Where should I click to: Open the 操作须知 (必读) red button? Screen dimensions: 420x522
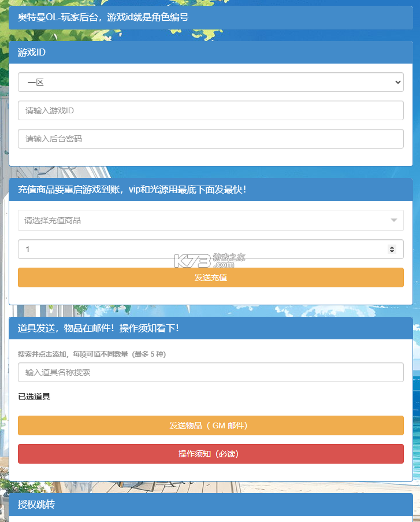(x=211, y=454)
